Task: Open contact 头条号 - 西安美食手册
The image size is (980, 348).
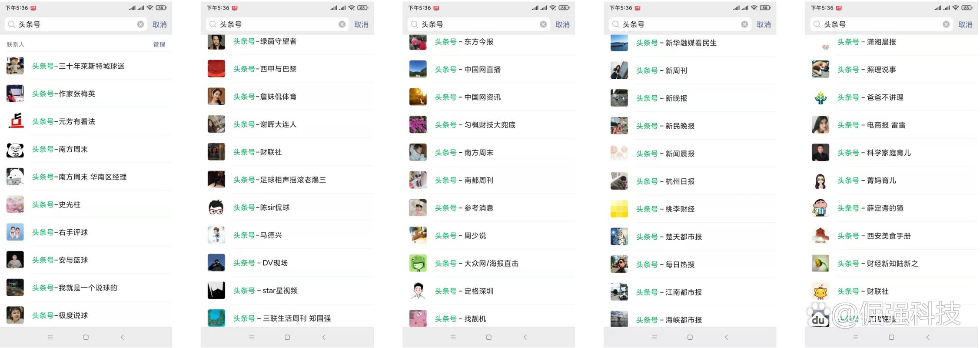Action: tap(891, 236)
